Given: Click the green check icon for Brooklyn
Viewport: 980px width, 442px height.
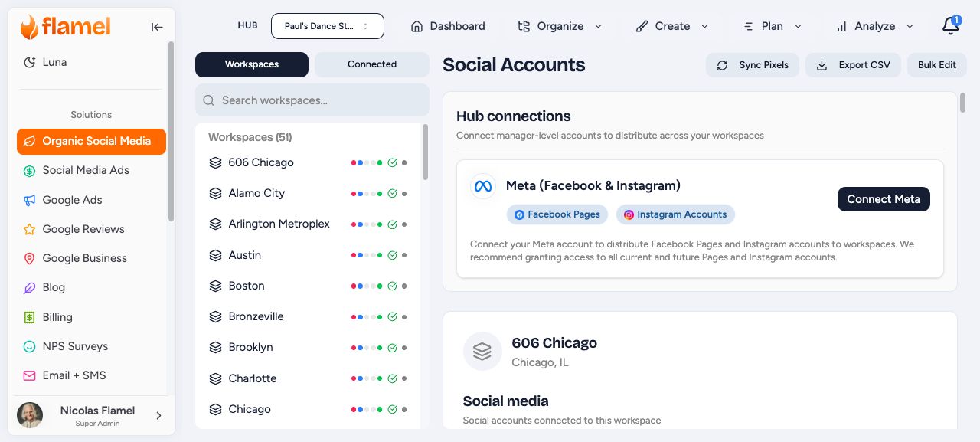Looking at the screenshot, I should pyautogui.click(x=392, y=347).
